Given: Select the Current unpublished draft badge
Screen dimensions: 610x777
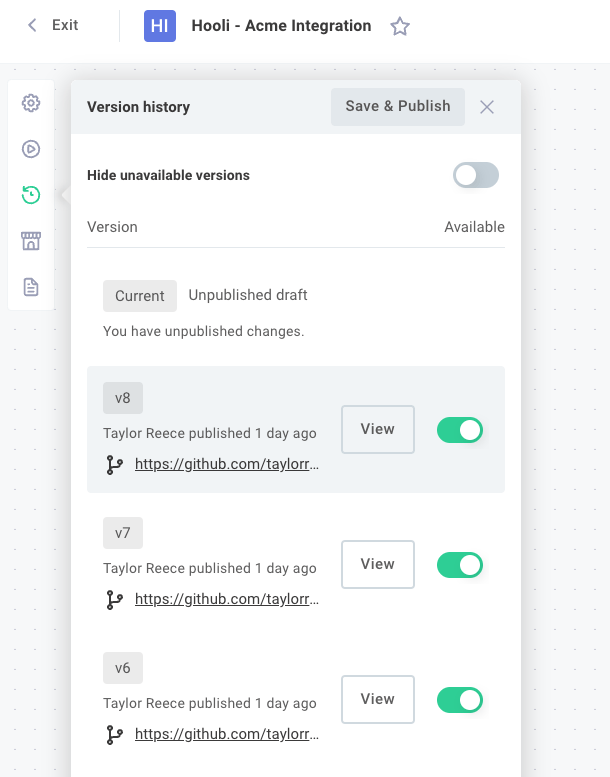Looking at the screenshot, I should pyautogui.click(x=140, y=296).
